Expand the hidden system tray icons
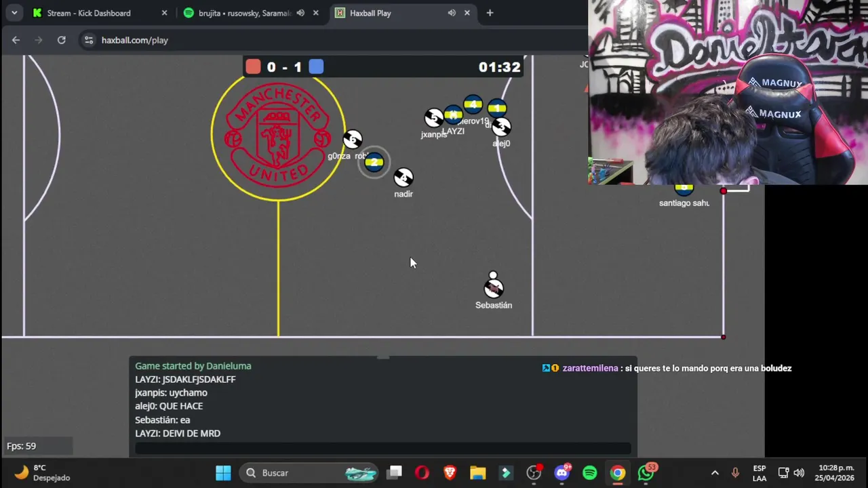The width and height of the screenshot is (868, 488). pyautogui.click(x=715, y=473)
